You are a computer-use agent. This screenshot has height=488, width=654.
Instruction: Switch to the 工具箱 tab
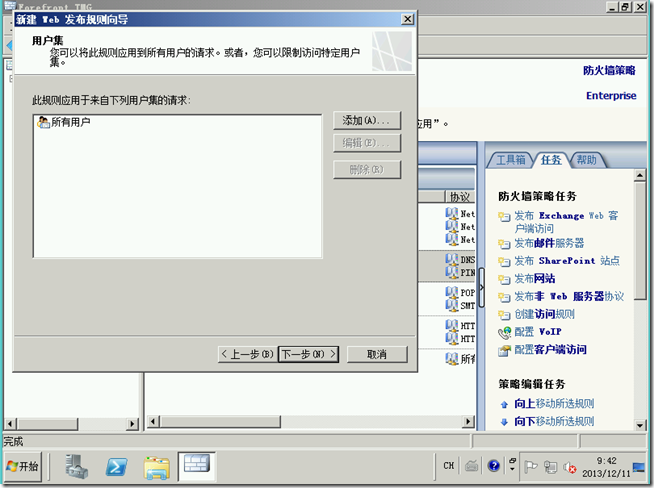point(511,160)
